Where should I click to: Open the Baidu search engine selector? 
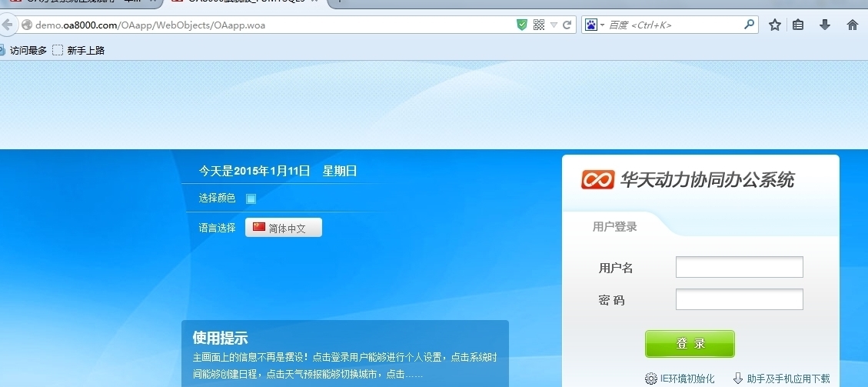tap(594, 25)
